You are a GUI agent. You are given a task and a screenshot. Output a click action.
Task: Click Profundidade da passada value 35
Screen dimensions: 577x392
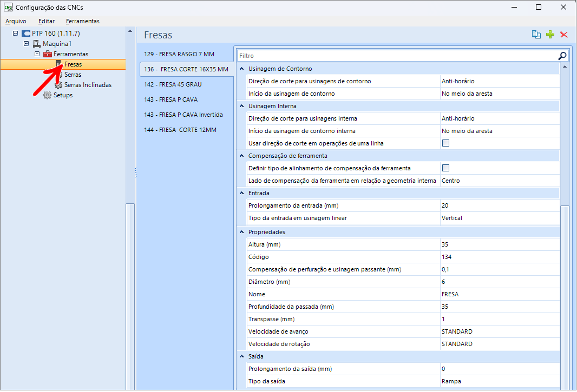[x=500, y=307]
